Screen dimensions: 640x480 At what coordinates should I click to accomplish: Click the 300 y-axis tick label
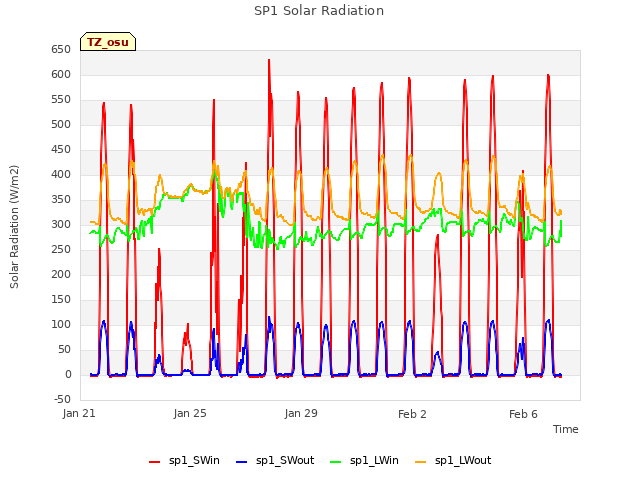pos(61,224)
